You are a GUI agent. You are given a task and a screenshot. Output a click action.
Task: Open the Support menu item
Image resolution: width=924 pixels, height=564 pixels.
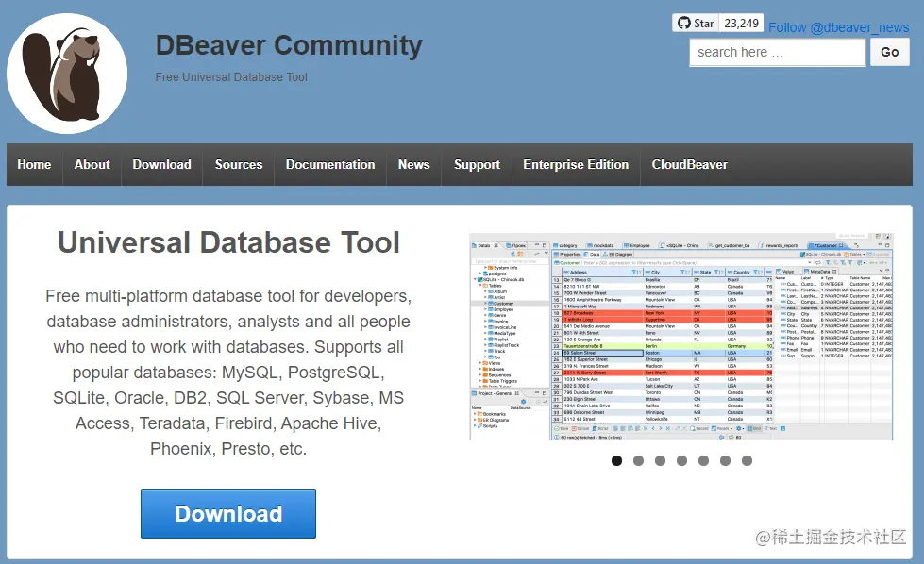pos(477,165)
